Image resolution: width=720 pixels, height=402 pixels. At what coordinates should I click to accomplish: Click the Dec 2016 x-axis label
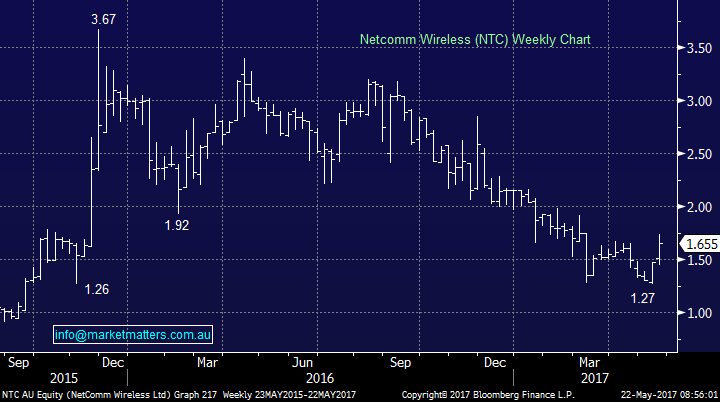pyautogui.click(x=495, y=362)
